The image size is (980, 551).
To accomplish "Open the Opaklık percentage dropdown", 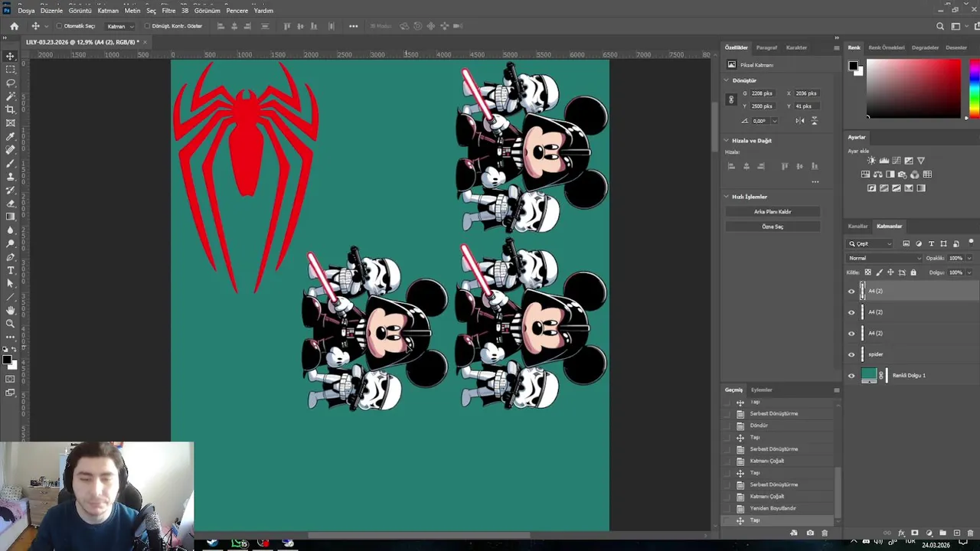I will click(x=969, y=258).
